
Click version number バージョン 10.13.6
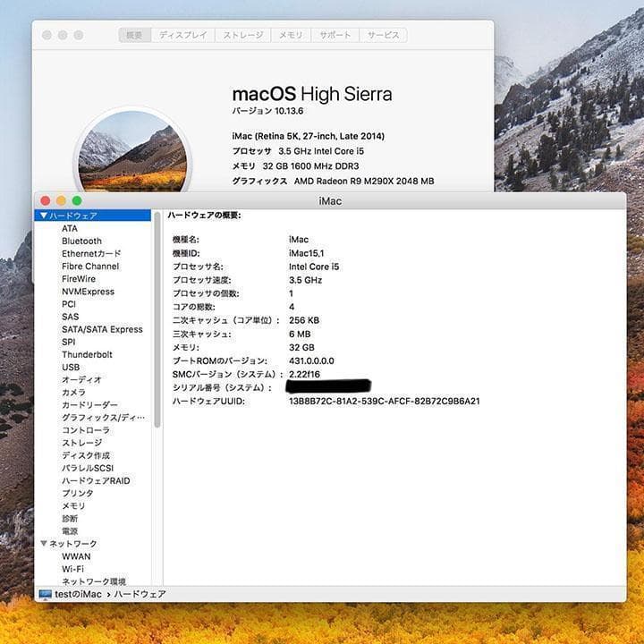pyautogui.click(x=267, y=111)
